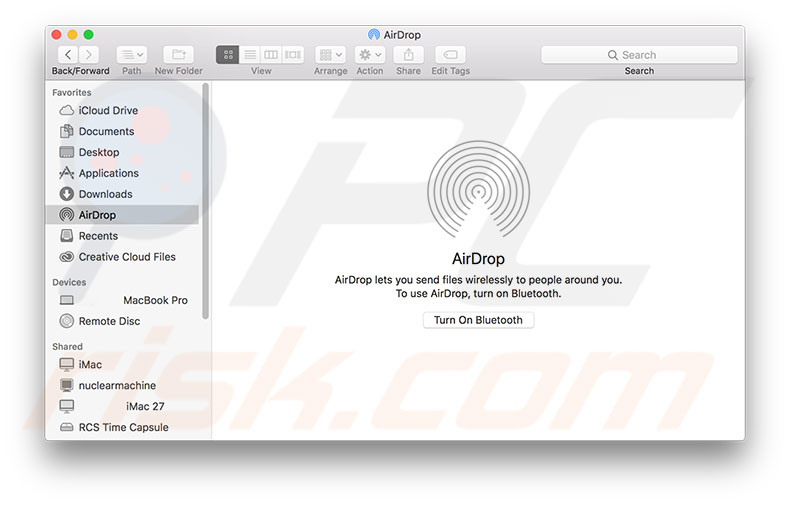
Task: Click the Shared section header
Action: pos(67,347)
